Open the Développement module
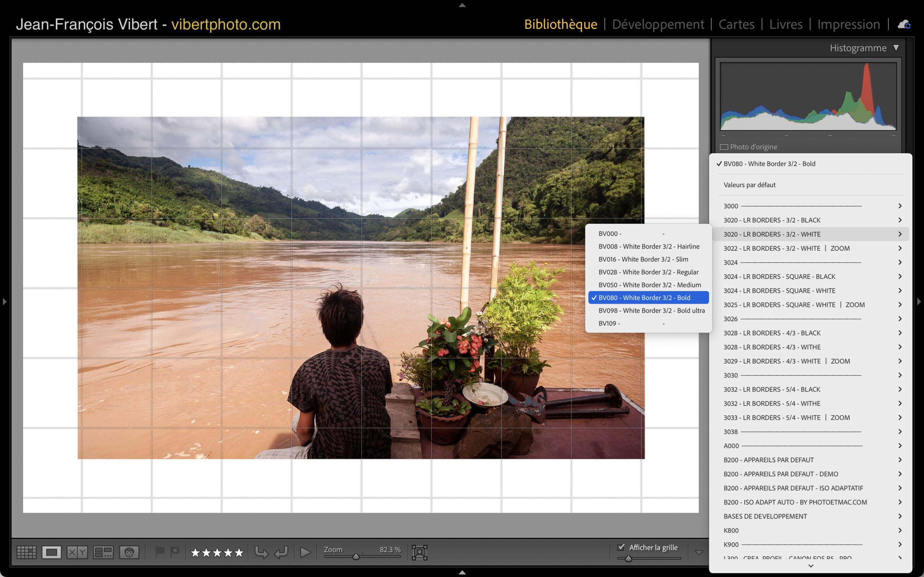 tap(658, 25)
